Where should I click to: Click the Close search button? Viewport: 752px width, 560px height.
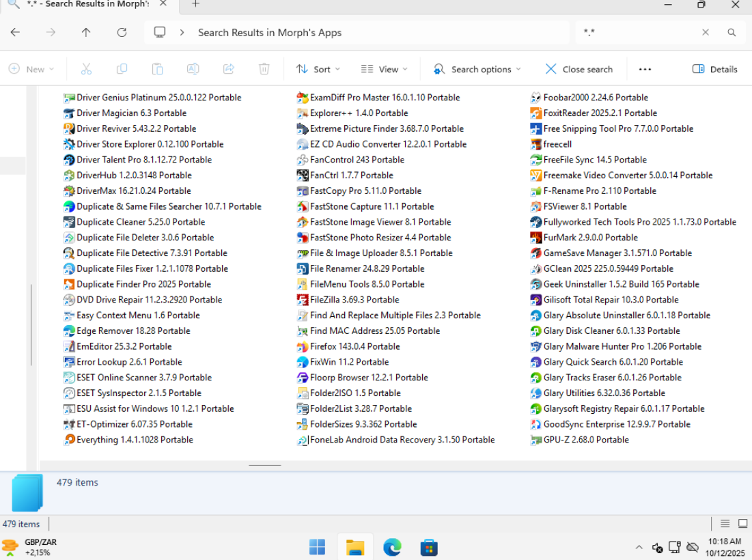[x=579, y=69]
